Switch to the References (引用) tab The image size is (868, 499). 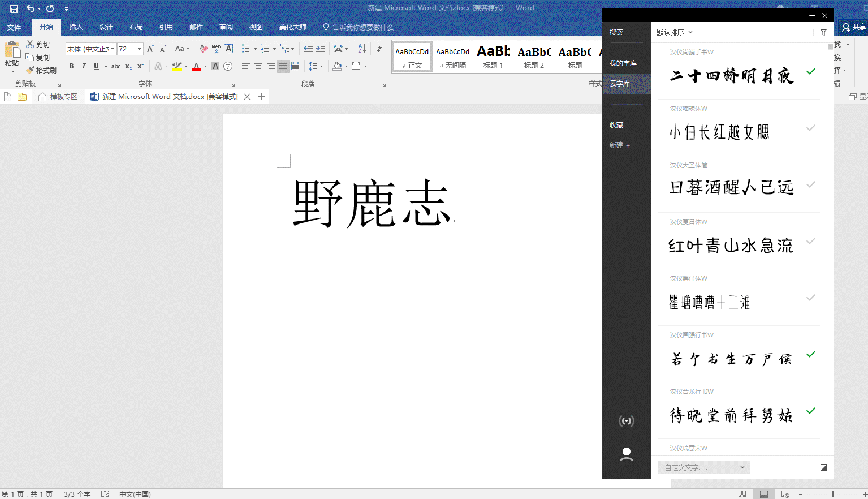click(x=166, y=27)
